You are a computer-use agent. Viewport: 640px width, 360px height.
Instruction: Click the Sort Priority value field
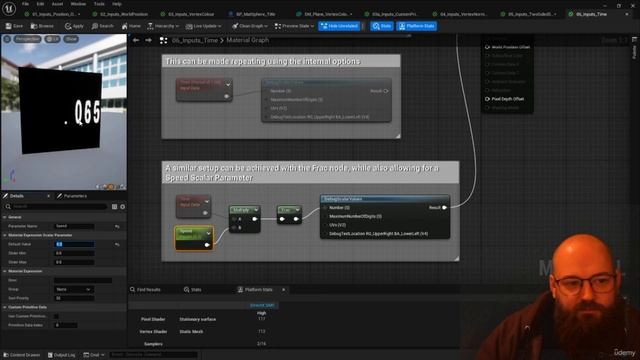74,298
